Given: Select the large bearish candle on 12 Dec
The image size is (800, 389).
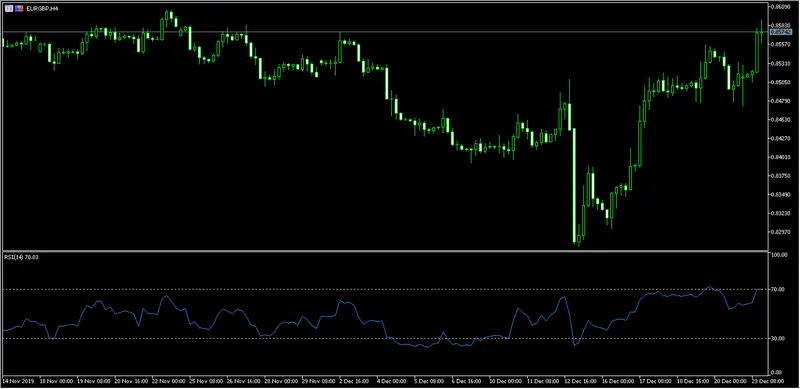Looking at the screenshot, I should tap(574, 185).
